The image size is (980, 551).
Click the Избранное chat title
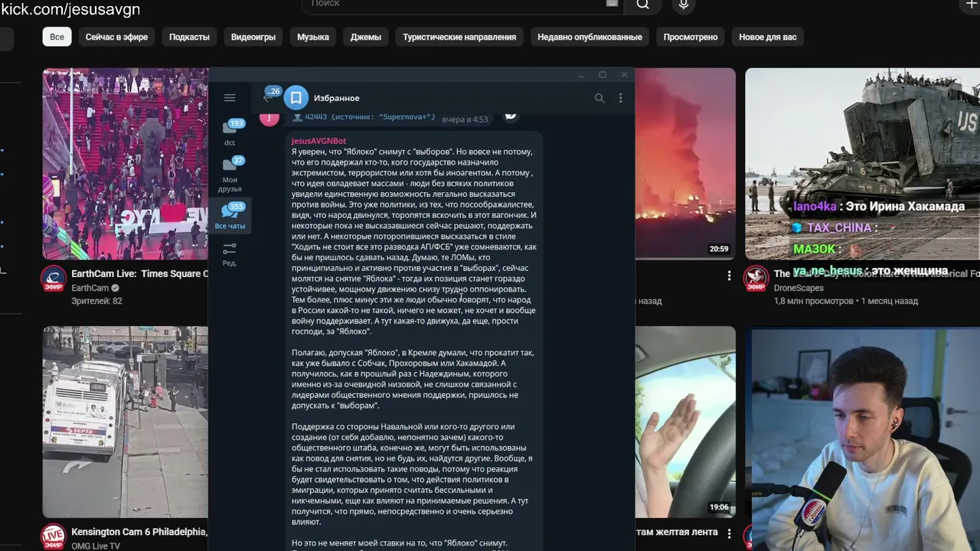(336, 98)
